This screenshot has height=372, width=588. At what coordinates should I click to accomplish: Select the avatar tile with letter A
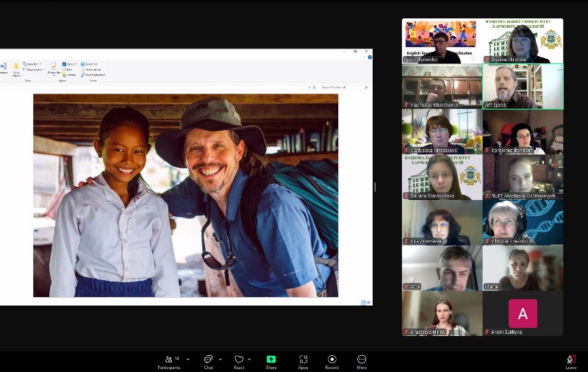tap(523, 313)
